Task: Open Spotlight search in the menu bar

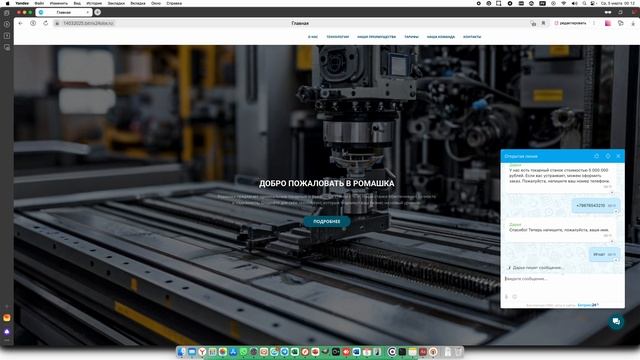Action: [584, 3]
